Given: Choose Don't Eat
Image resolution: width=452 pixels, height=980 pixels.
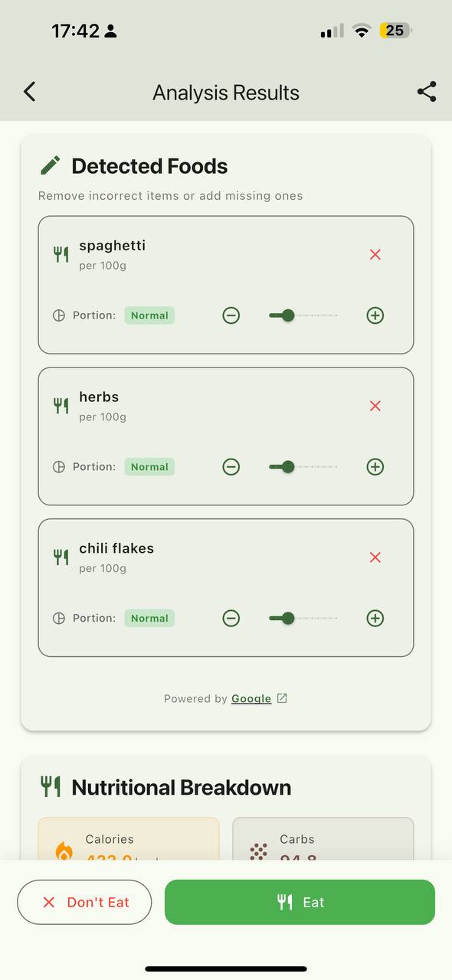Looking at the screenshot, I should tap(84, 902).
